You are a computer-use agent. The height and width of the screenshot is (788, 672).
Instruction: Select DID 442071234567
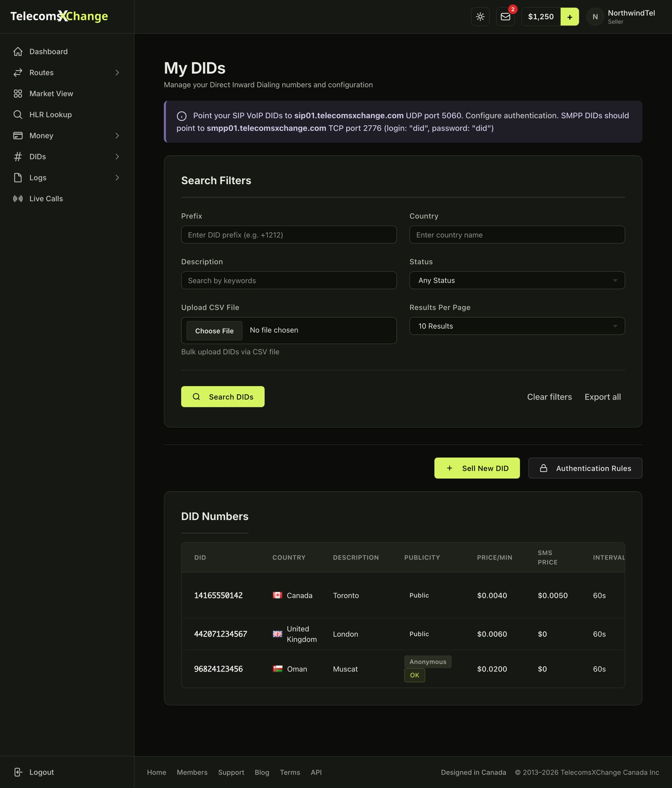(x=220, y=634)
